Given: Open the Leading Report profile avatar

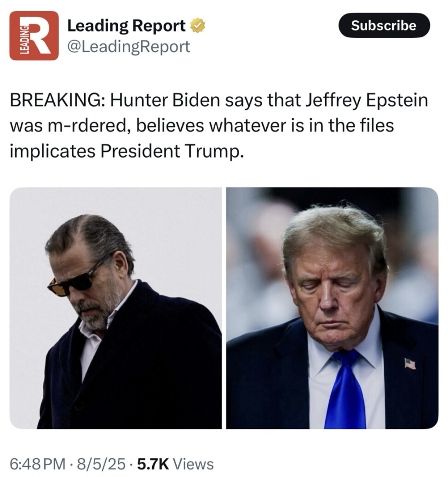Looking at the screenshot, I should tap(34, 36).
